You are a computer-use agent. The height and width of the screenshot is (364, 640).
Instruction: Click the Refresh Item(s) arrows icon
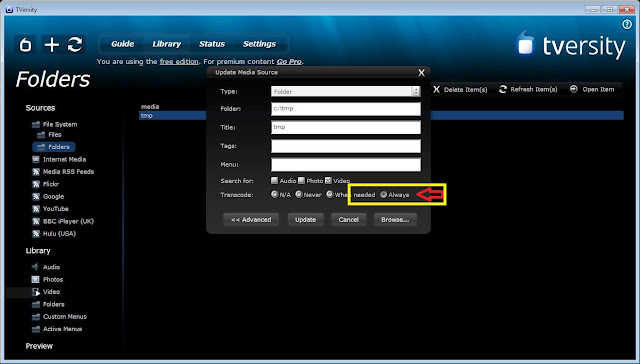point(503,89)
